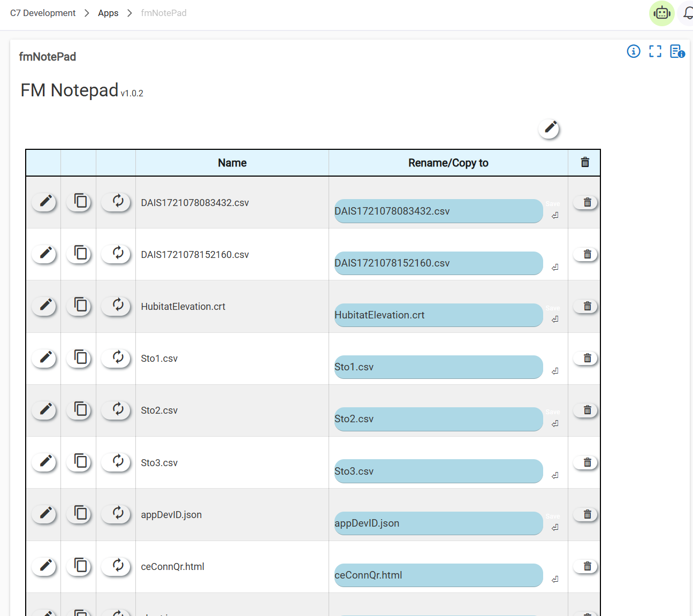Open the notifications bell

[688, 13]
